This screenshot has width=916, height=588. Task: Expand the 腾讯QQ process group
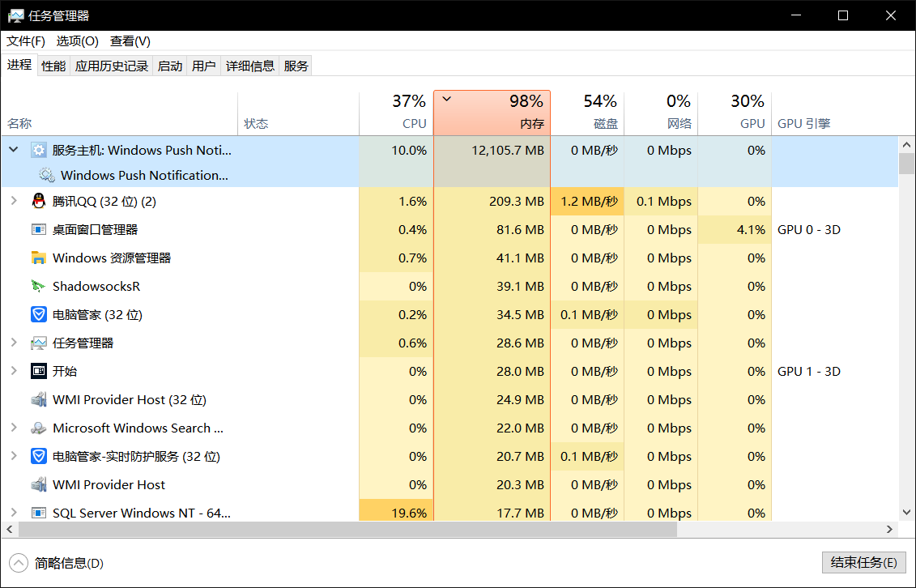(x=14, y=202)
